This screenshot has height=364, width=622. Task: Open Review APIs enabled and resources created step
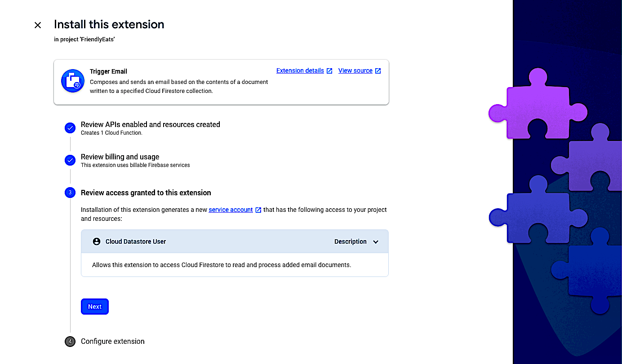point(151,124)
